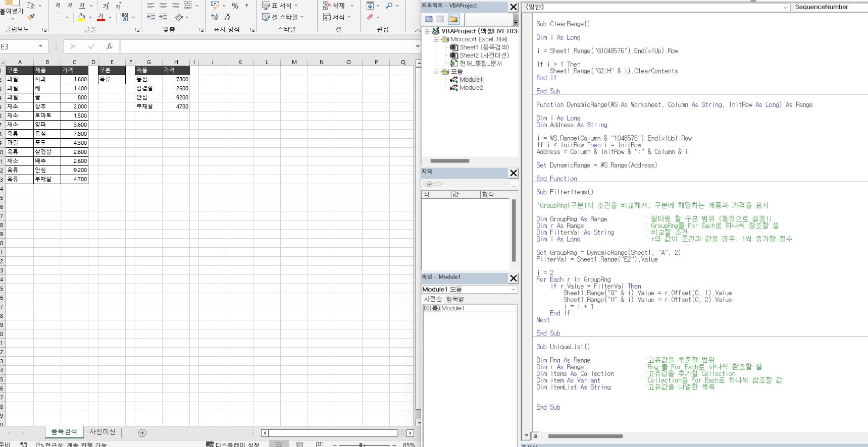Click accounting number format icon
Image resolution: width=868 pixels, height=447 pixels.
click(x=215, y=6)
